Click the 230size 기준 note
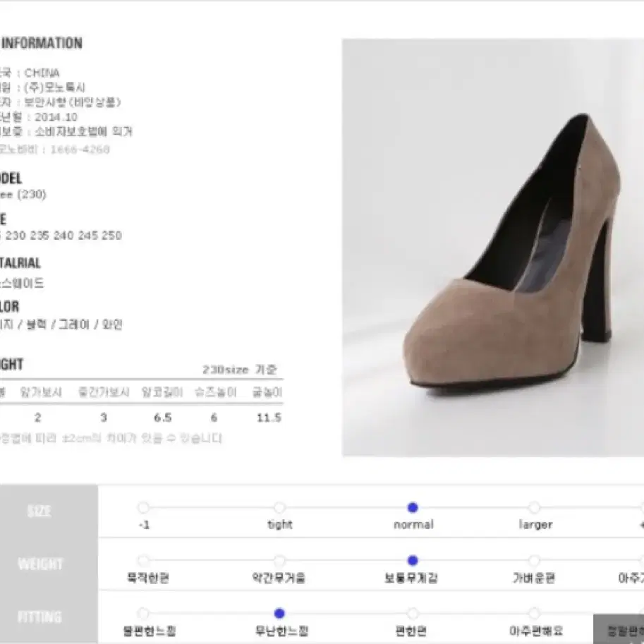This screenshot has width=644, height=644. coord(239,370)
